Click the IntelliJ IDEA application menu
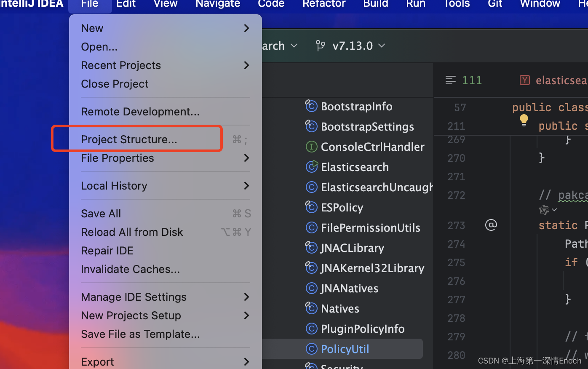The image size is (588, 369). coord(32,4)
